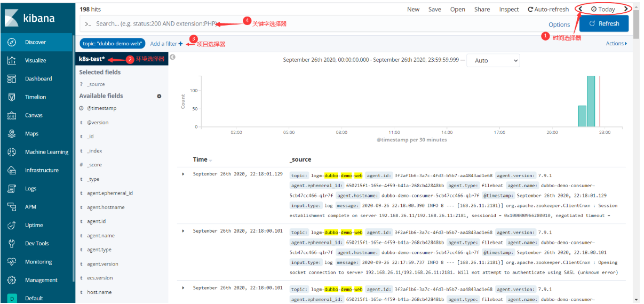The height and width of the screenshot is (304, 644).
Task: Sort by the Time column header
Action: coord(202,159)
